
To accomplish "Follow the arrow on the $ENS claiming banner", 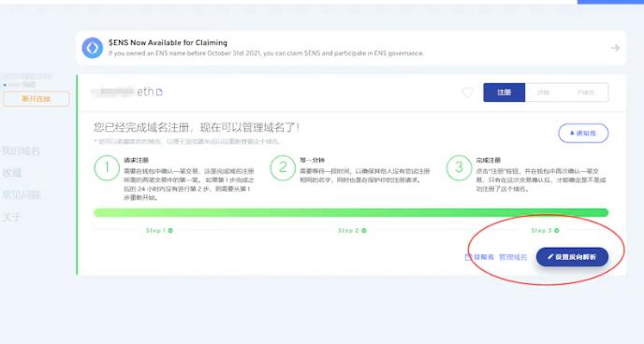I will point(615,48).
